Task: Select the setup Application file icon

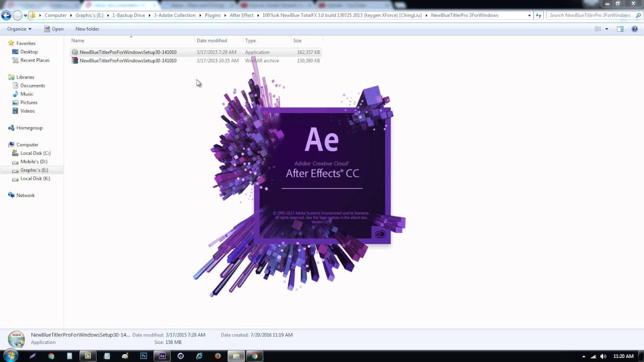Action: pyautogui.click(x=75, y=52)
